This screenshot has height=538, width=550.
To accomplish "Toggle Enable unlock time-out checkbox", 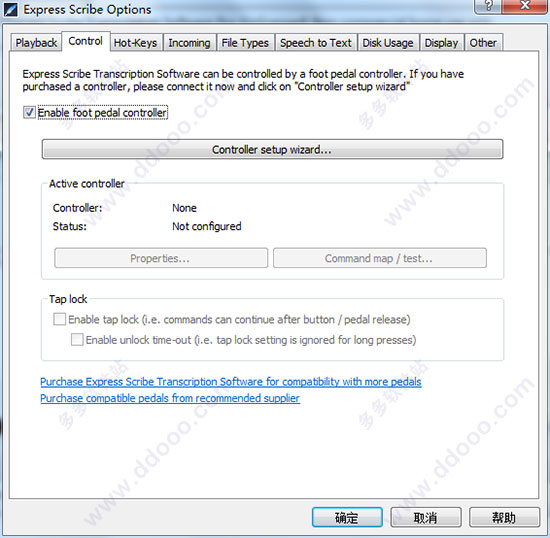I will 77,339.
